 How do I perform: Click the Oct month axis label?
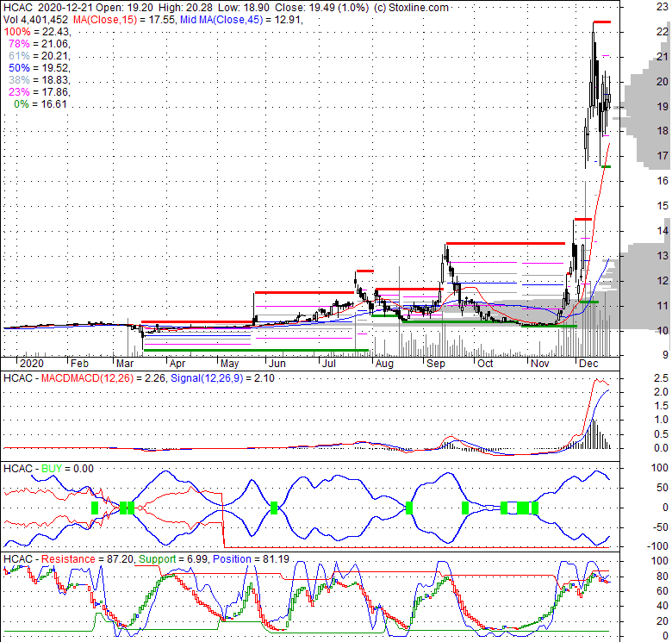[486, 364]
